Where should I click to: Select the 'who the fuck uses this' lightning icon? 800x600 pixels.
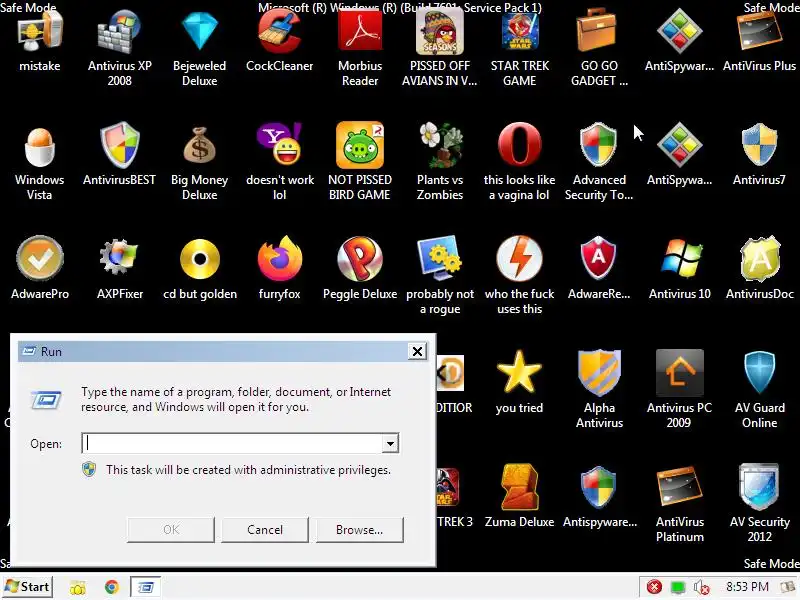point(519,258)
